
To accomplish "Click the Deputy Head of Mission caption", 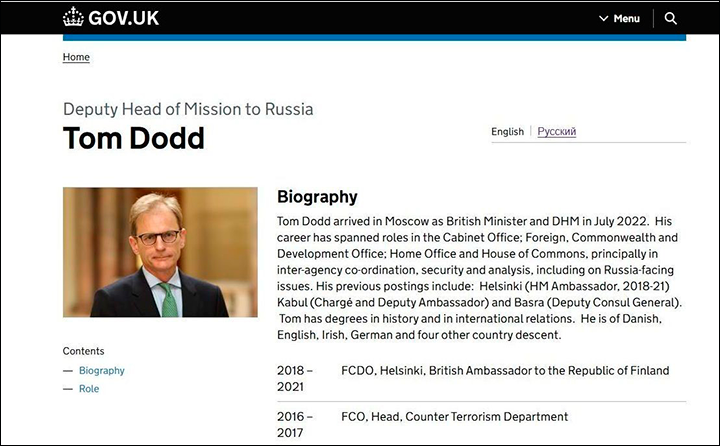I will [188, 109].
